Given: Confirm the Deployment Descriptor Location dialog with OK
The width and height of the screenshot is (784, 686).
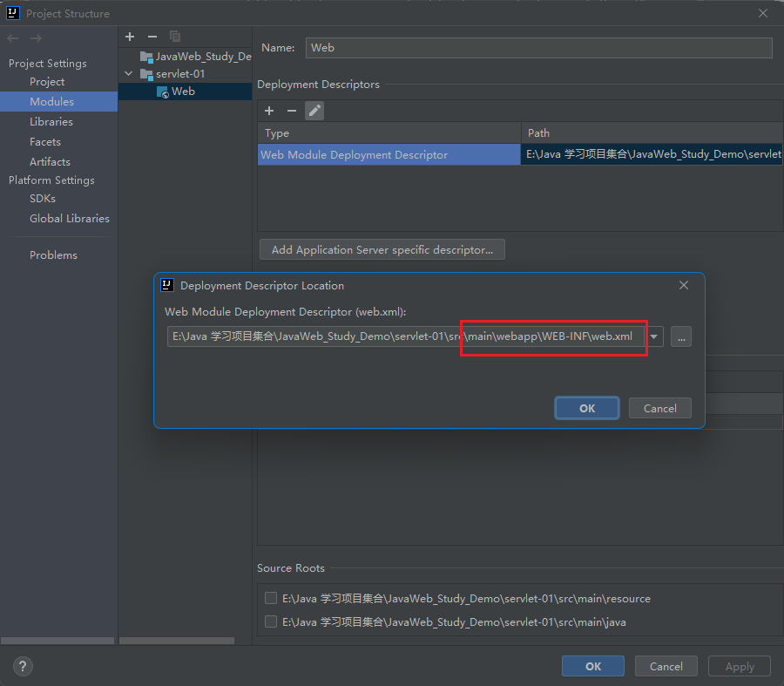Looking at the screenshot, I should (587, 408).
